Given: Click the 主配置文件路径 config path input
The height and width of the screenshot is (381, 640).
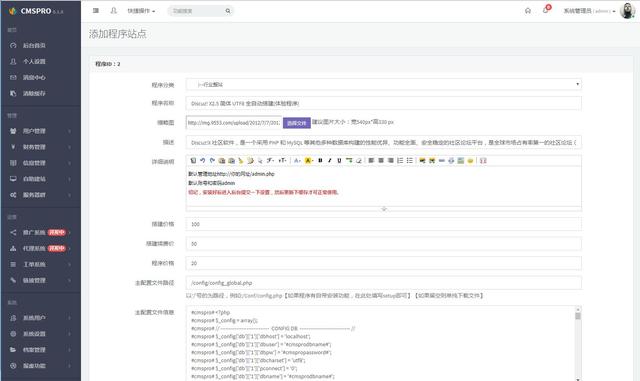Looking at the screenshot, I should coord(384,283).
